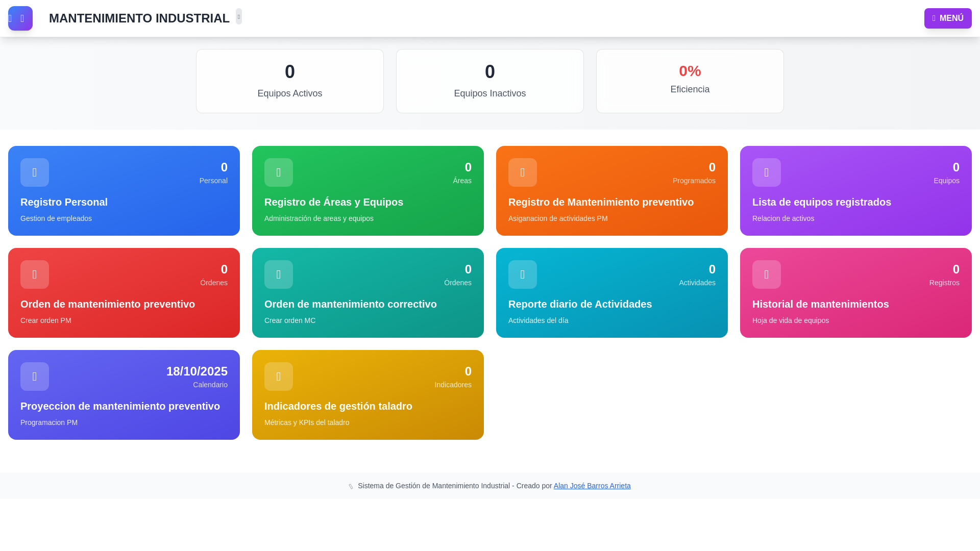
Task: Click the Indicadores de gestión taladro icon
Action: [279, 377]
